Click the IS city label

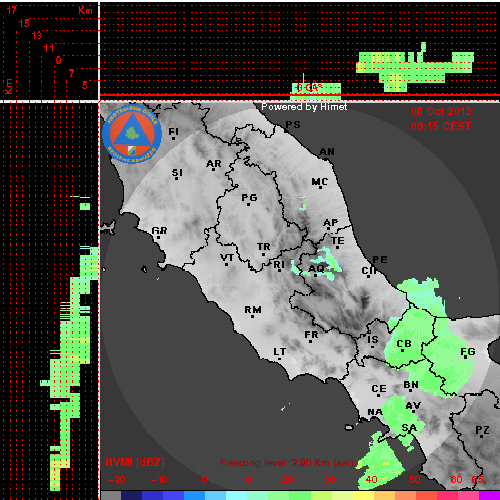(x=373, y=340)
